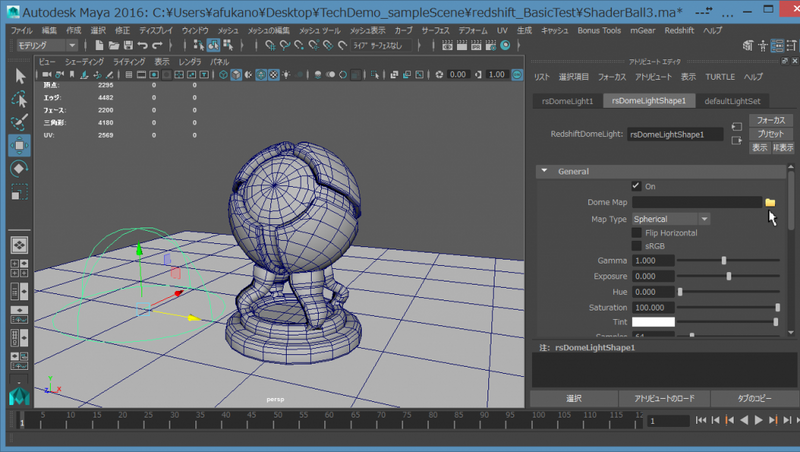The image size is (800, 452).
Task: Click the タブのコピー button
Action: (x=755, y=398)
